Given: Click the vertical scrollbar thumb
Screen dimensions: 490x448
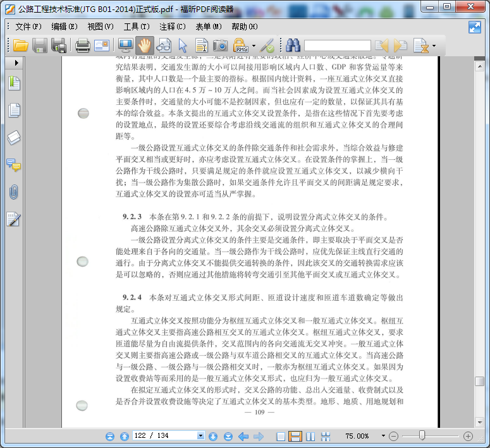Looking at the screenshot, I should (479, 382).
